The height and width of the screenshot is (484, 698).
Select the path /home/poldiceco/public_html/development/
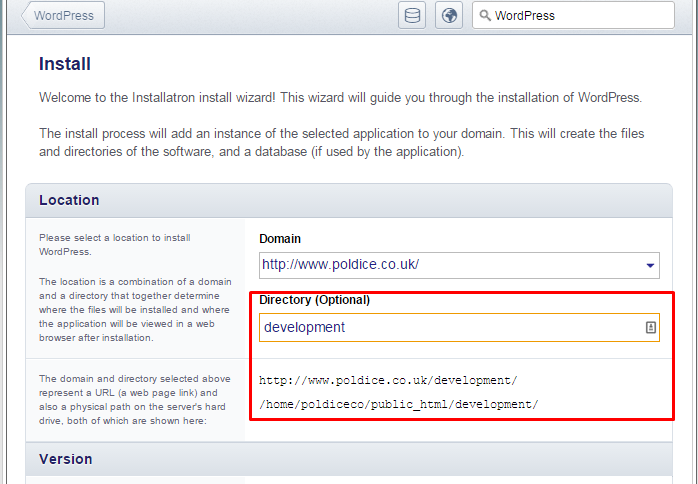[x=399, y=404]
